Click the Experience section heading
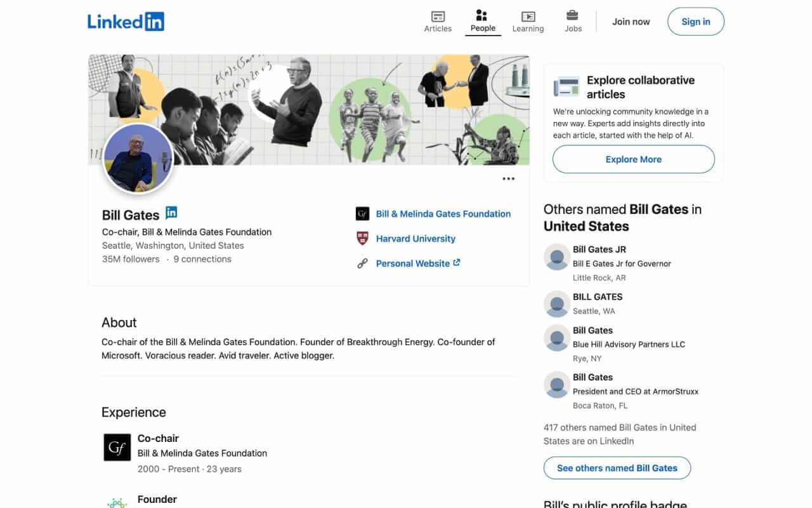 pyautogui.click(x=134, y=412)
